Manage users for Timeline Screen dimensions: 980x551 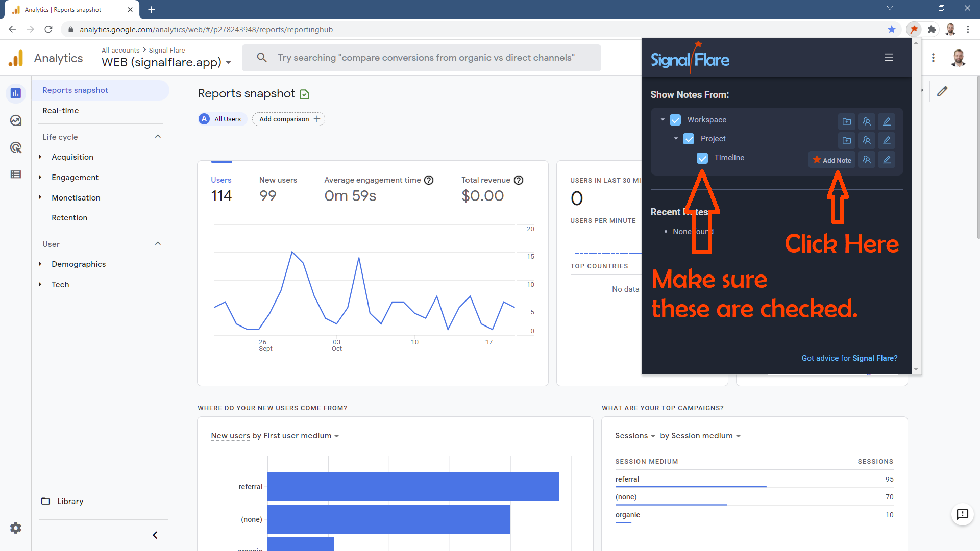[x=867, y=160]
